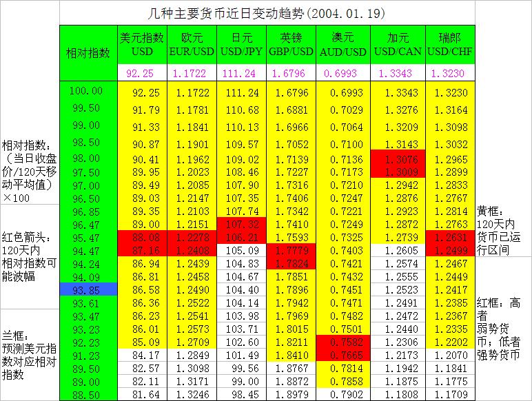Click the white 1.2605 Canadian dollar cell
This screenshot has width=532, height=401.
tap(398, 250)
